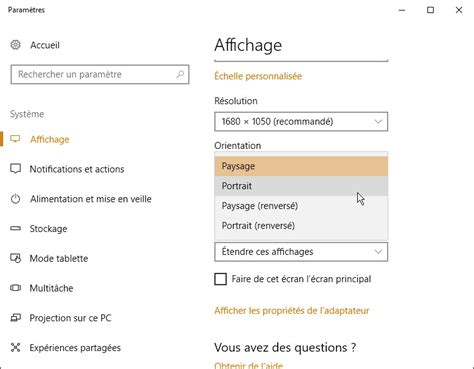This screenshot has width=474, height=369.
Task: Click the Alimentation et mise en veille power icon
Action: (15, 199)
